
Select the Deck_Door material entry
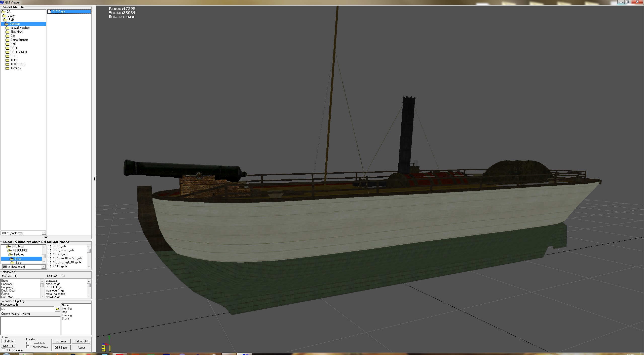click(8, 291)
